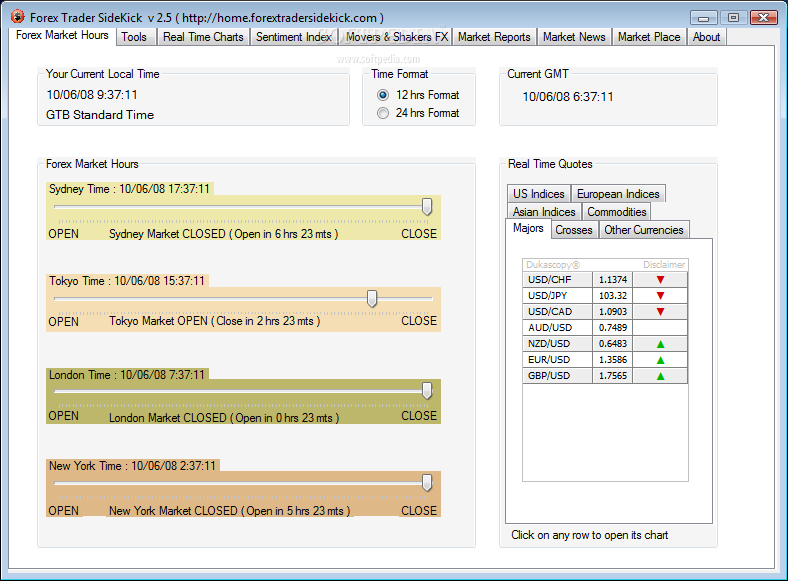The image size is (788, 581).
Task: Click the New York Time clock label
Action: [132, 466]
